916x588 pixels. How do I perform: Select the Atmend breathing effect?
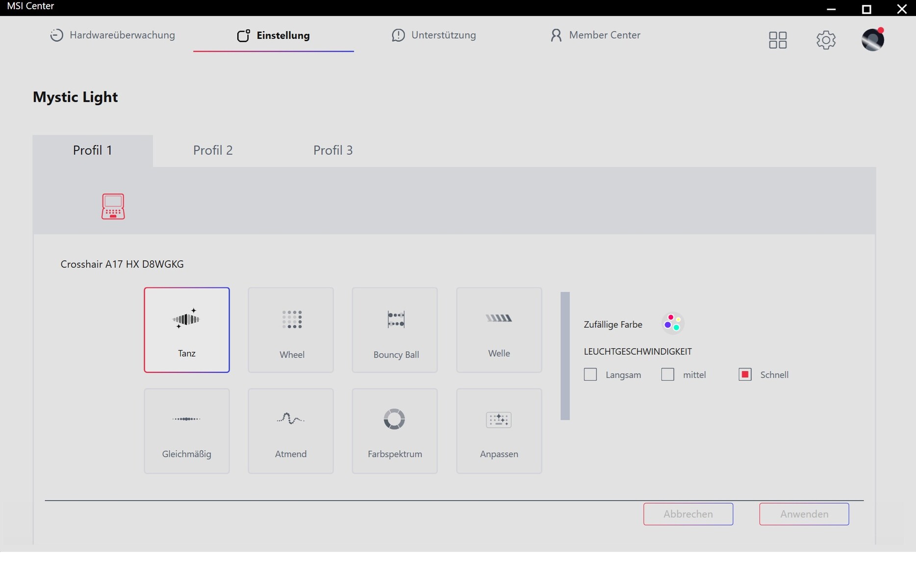(291, 431)
